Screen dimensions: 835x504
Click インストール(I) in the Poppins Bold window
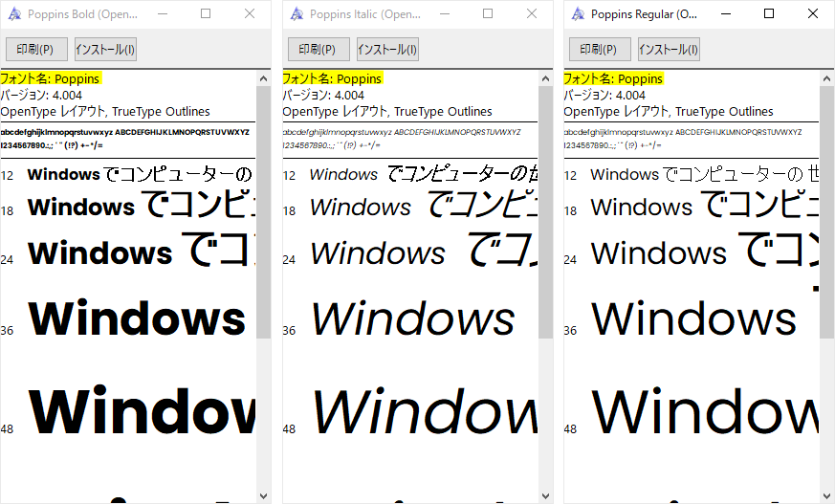(x=105, y=50)
